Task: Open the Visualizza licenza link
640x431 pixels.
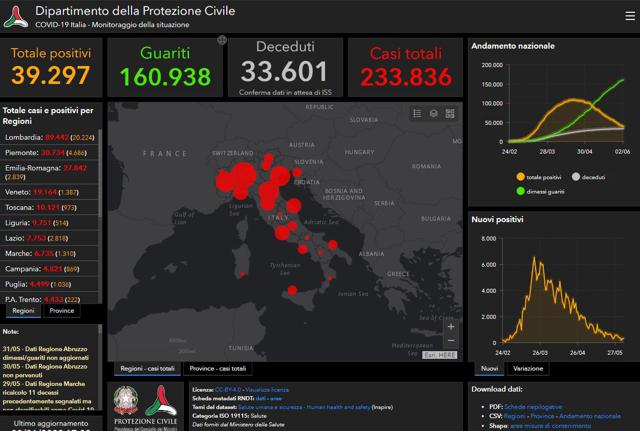Action: (x=267, y=390)
